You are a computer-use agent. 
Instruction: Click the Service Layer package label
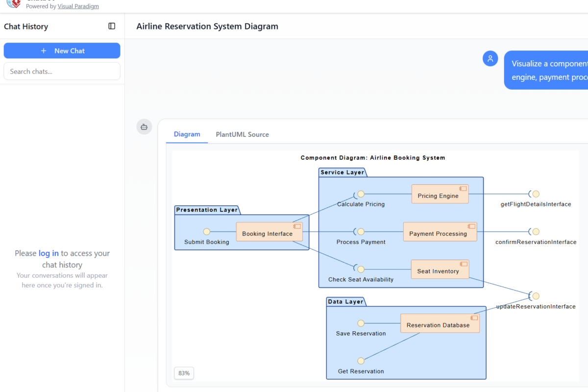pos(342,172)
